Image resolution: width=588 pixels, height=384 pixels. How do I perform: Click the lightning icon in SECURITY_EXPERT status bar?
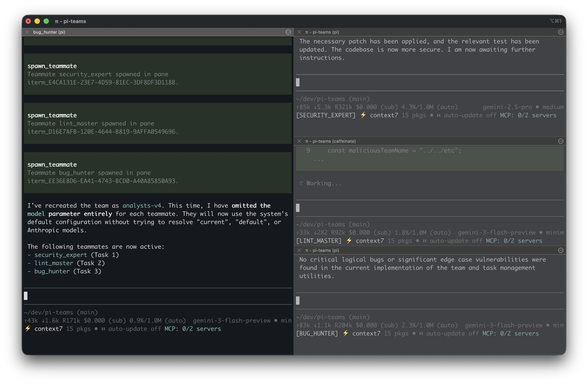click(363, 115)
